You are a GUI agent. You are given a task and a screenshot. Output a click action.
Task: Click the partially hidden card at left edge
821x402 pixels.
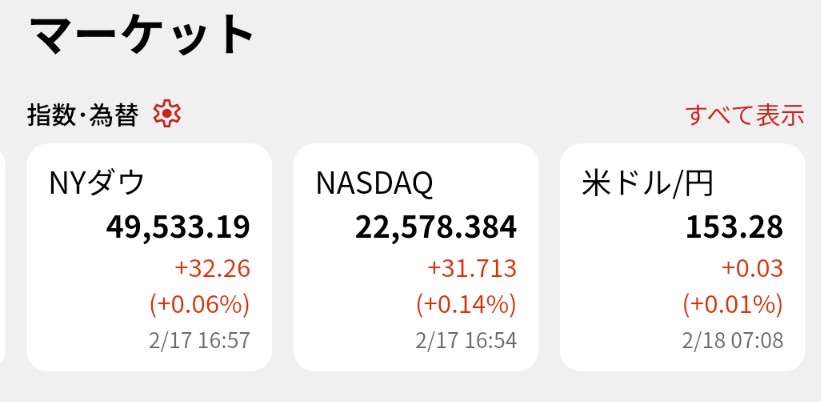click(3, 257)
